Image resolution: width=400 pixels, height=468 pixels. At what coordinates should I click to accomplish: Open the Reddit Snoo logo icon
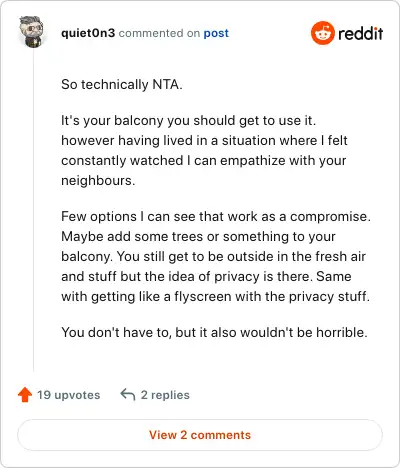tap(322, 33)
